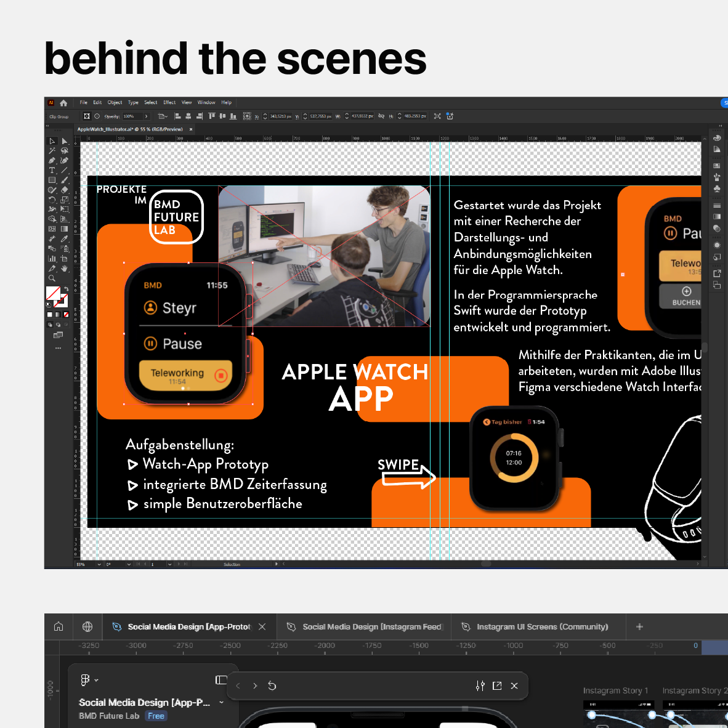Open the Transparency panel icon
Image resolution: width=728 pixels, height=728 pixels.
[717, 228]
